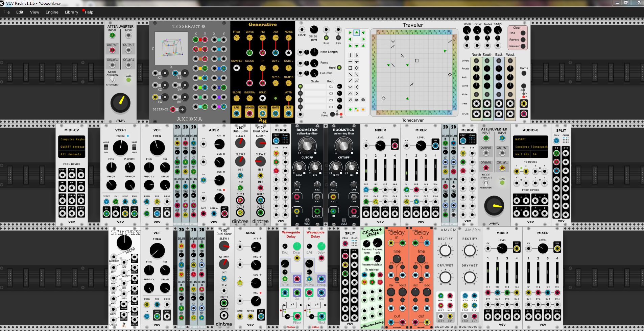This screenshot has height=331, width=644.
Task: Click the VCO-1 FREQ knob
Action: click(x=120, y=148)
